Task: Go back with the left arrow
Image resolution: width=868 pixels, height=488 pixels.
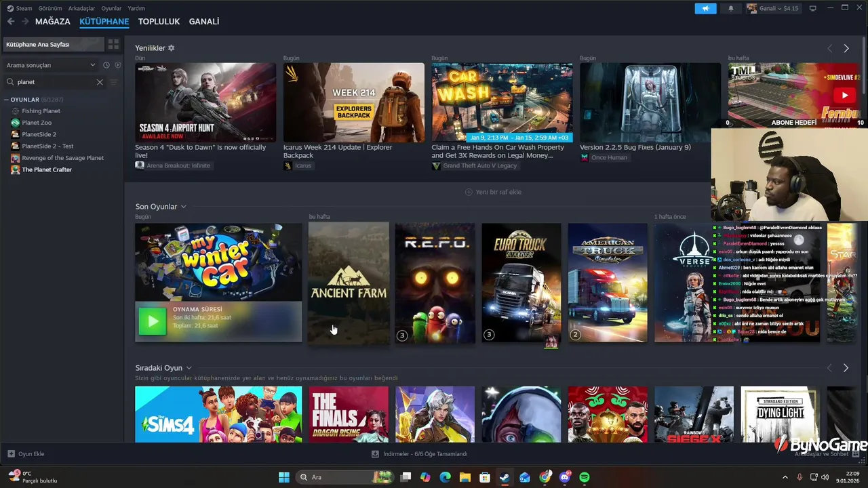Action: tap(11, 22)
